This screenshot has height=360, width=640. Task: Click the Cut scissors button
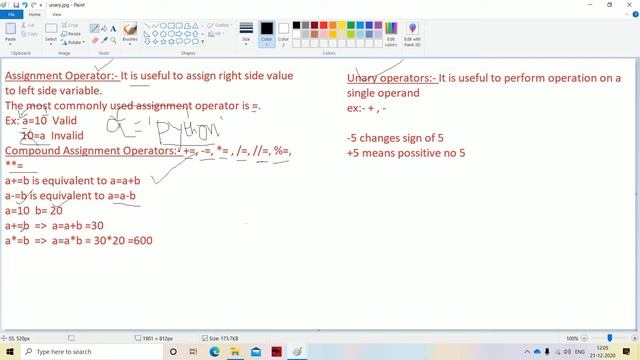[x=27, y=25]
